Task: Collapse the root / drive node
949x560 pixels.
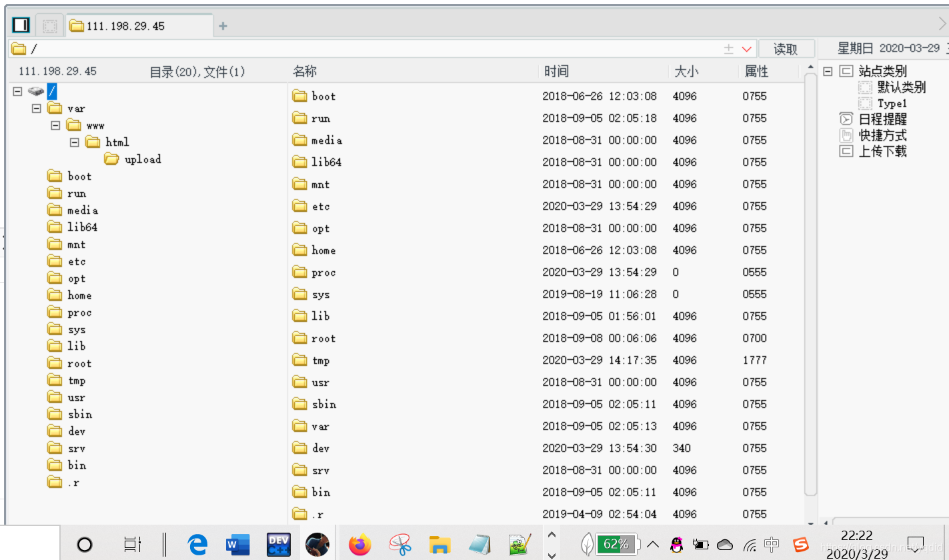Action: tap(18, 91)
